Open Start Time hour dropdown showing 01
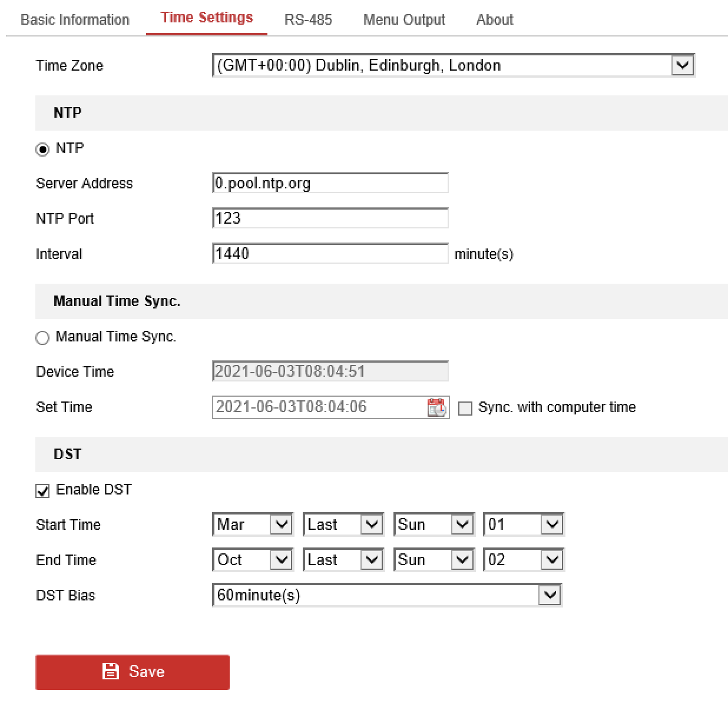This screenshot has height=717, width=728. click(x=524, y=525)
